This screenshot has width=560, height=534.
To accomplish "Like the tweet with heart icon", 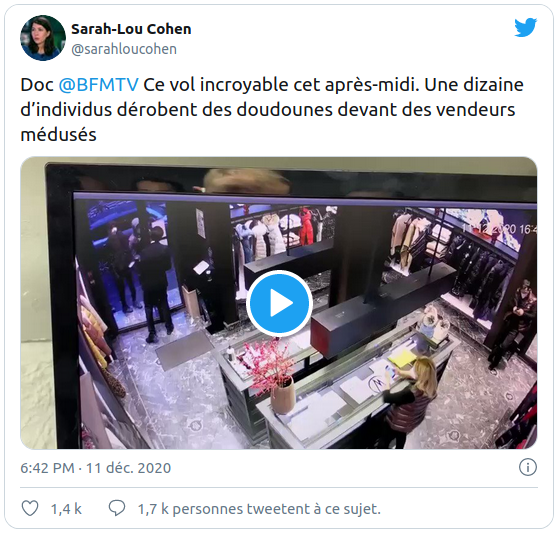I will coord(30,508).
